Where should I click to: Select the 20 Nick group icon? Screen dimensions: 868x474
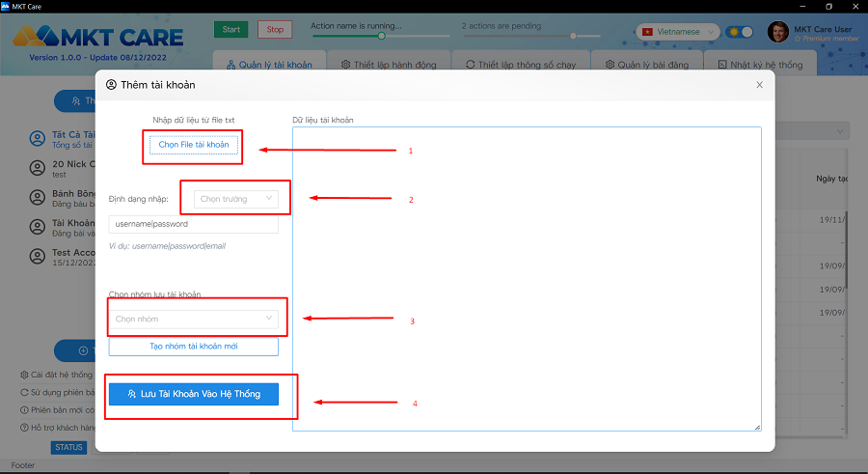[x=37, y=168]
